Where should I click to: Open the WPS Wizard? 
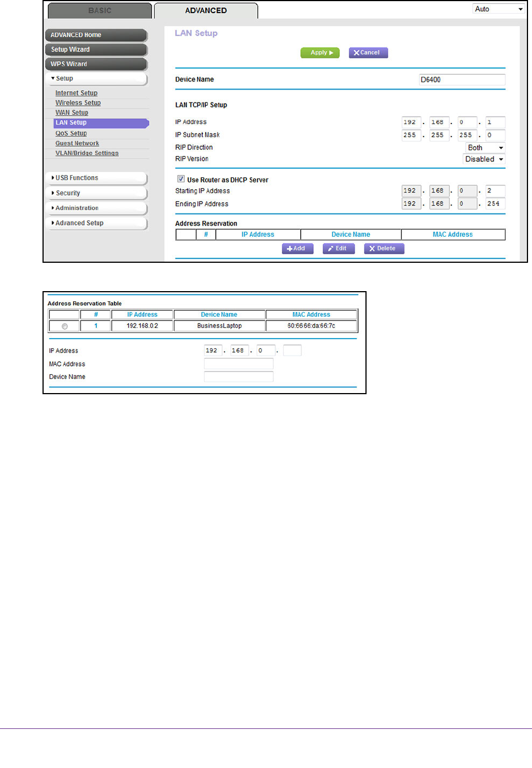click(x=96, y=64)
